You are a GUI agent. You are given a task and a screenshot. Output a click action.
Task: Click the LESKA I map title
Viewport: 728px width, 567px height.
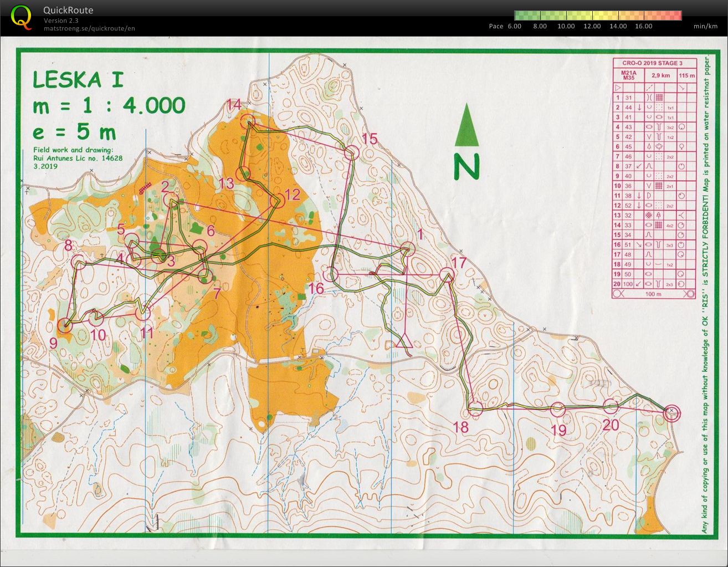pyautogui.click(x=78, y=80)
